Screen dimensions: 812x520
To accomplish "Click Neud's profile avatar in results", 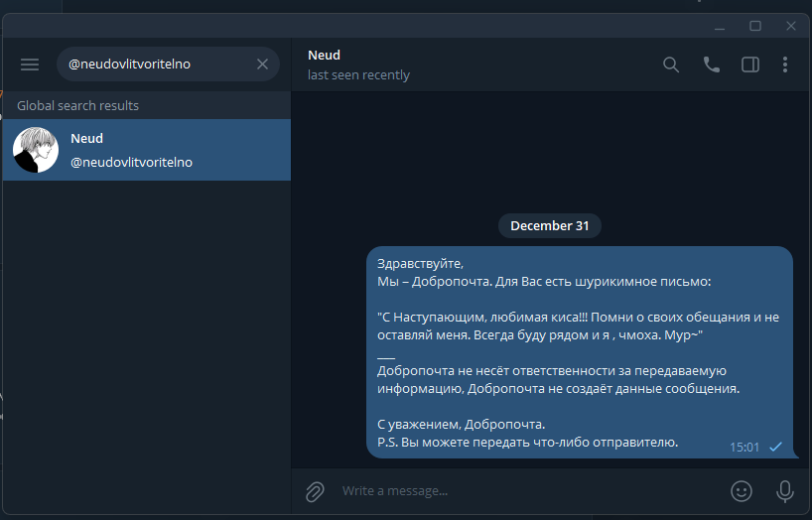I will coord(36,150).
